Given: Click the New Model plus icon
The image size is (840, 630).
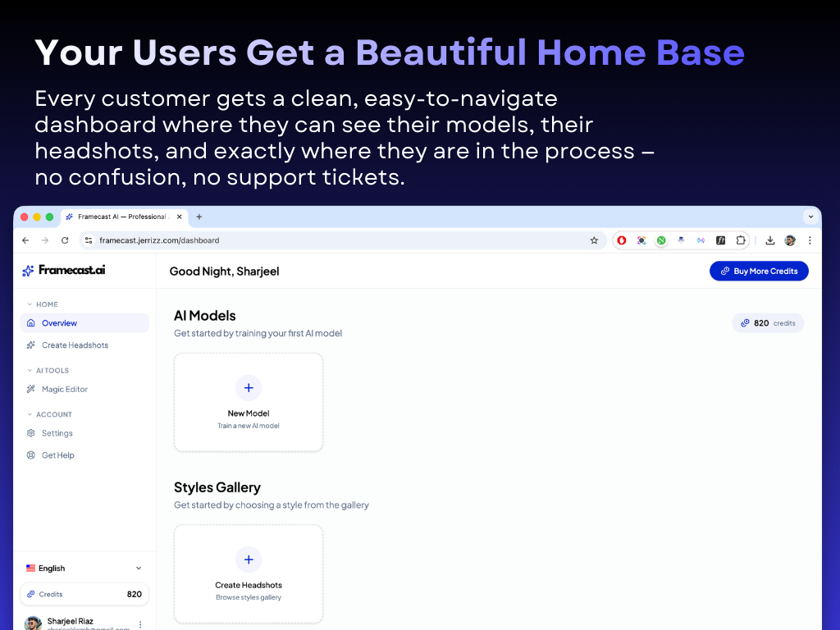Looking at the screenshot, I should [x=249, y=388].
